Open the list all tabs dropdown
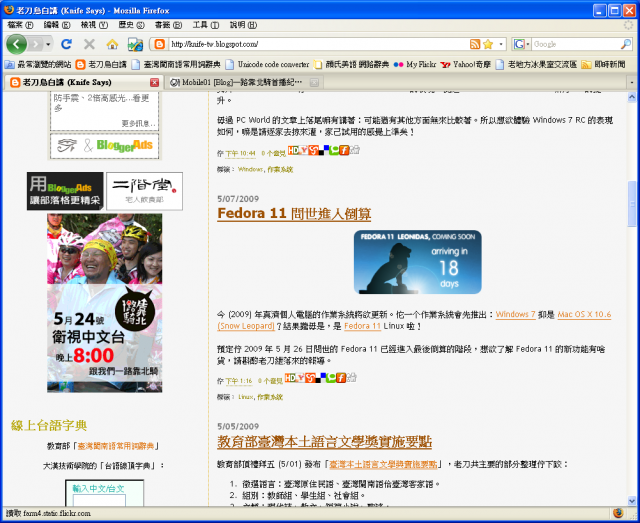The width and height of the screenshot is (640, 523). [631, 82]
